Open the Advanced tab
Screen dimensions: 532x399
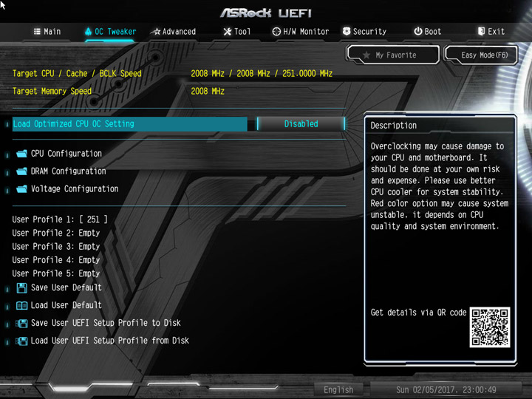click(x=174, y=32)
